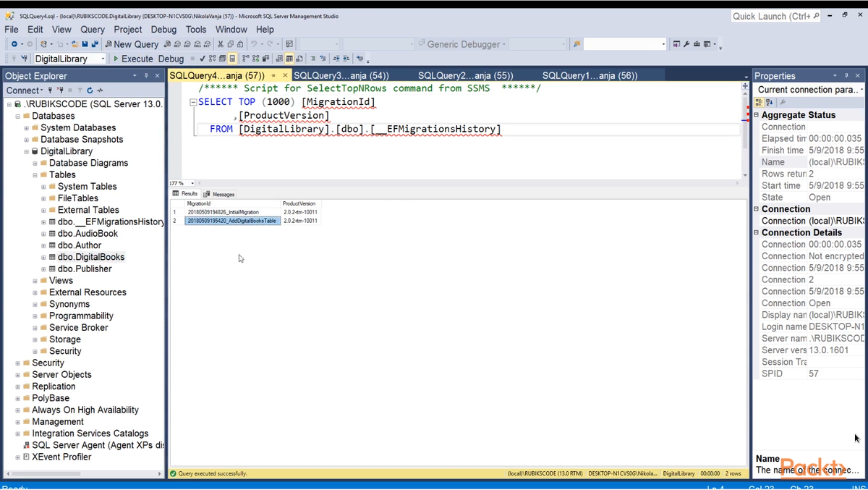
Task: Click the Registered Servers window icon
Action: click(676, 44)
